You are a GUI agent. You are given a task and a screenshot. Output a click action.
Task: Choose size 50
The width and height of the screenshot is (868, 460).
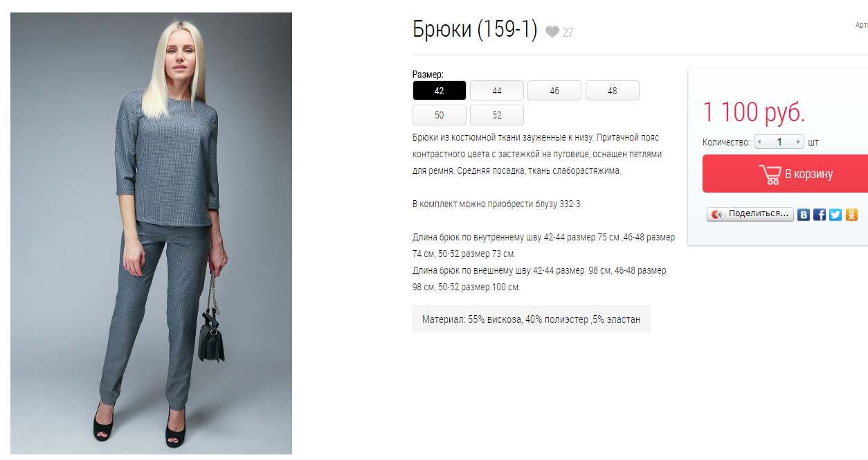[x=440, y=115]
